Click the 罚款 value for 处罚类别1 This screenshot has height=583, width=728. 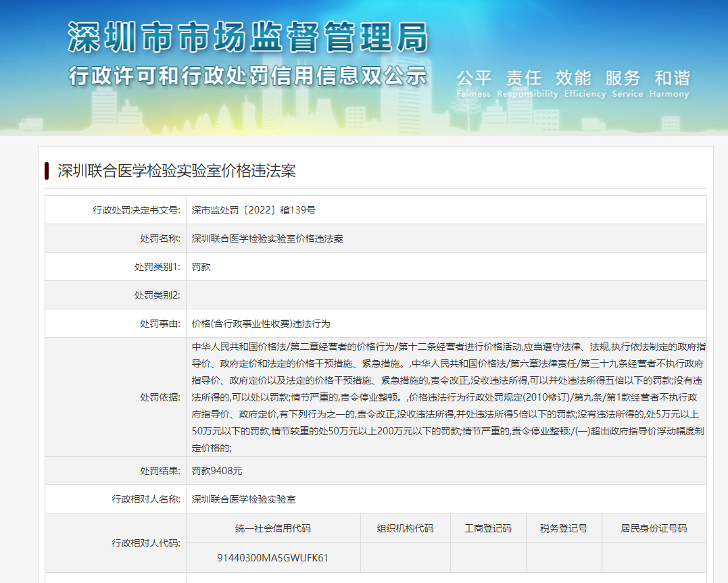(201, 267)
